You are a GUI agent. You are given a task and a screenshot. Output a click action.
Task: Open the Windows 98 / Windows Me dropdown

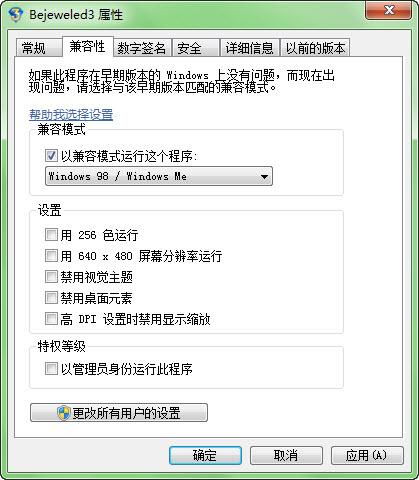tap(159, 176)
